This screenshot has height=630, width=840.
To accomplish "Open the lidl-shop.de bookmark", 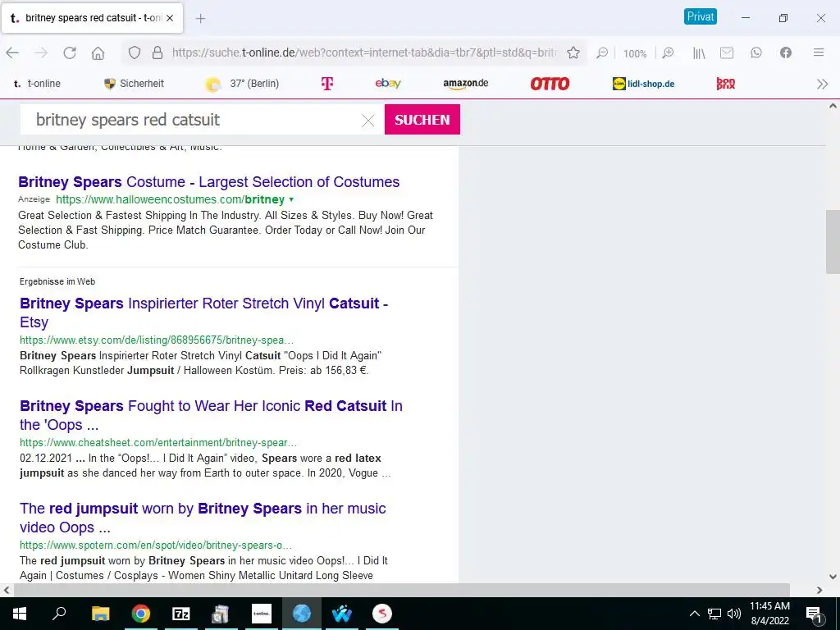I will [643, 84].
